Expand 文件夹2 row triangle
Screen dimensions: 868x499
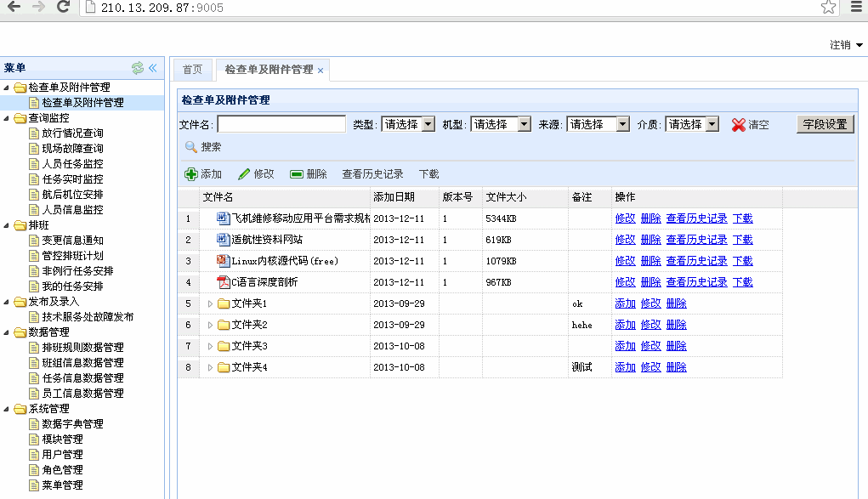coord(210,325)
